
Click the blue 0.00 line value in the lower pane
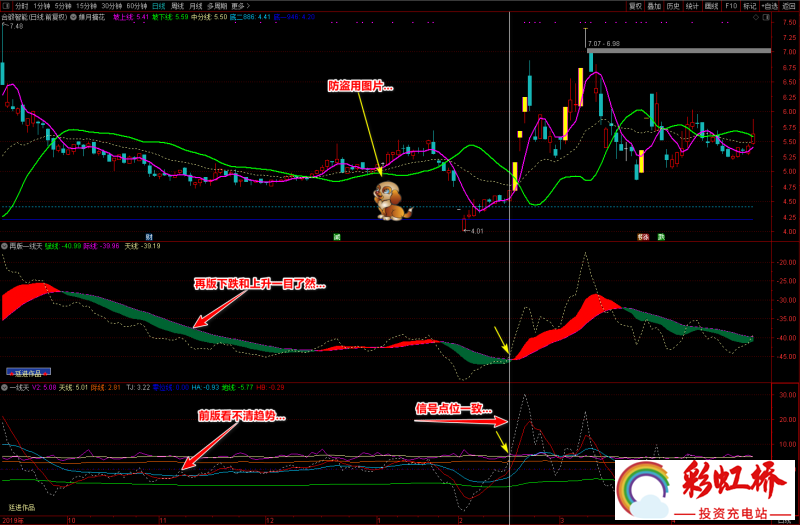click(x=171, y=388)
